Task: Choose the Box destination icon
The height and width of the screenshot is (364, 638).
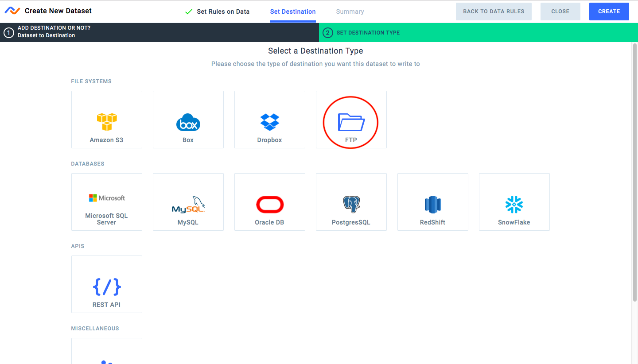Action: tap(188, 122)
